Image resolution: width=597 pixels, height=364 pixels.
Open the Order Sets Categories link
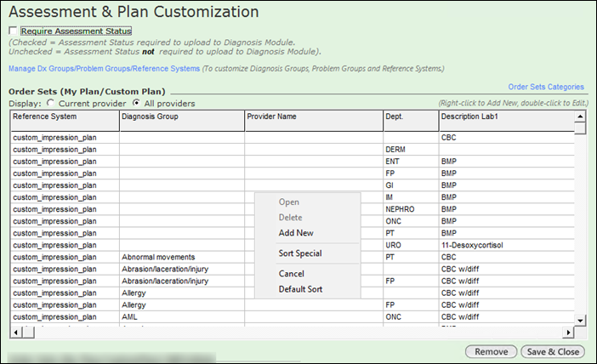546,87
